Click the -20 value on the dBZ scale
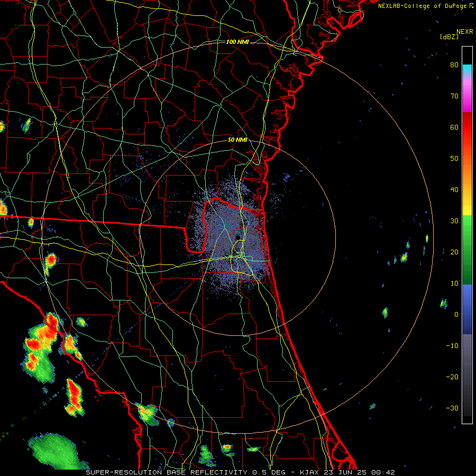The width and height of the screenshot is (476, 476). coord(452,377)
